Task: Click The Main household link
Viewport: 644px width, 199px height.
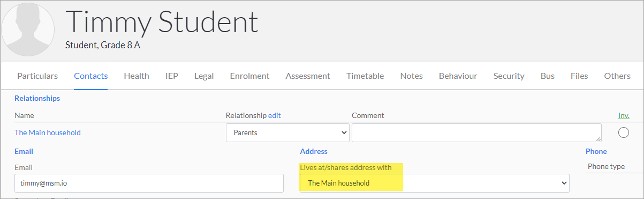Action: click(x=48, y=132)
